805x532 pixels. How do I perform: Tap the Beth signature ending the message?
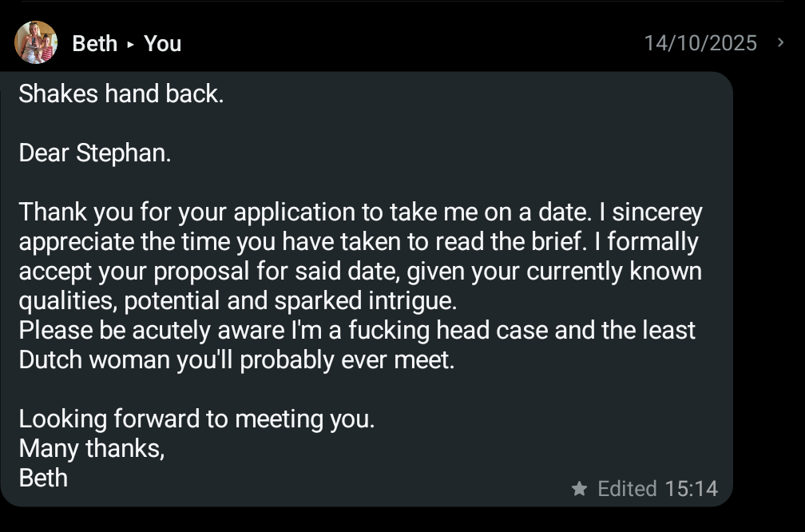(43, 478)
